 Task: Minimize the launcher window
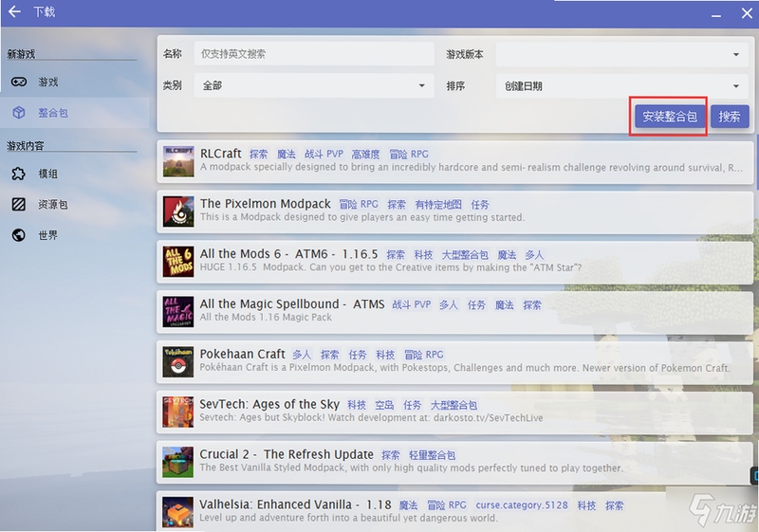(x=716, y=14)
